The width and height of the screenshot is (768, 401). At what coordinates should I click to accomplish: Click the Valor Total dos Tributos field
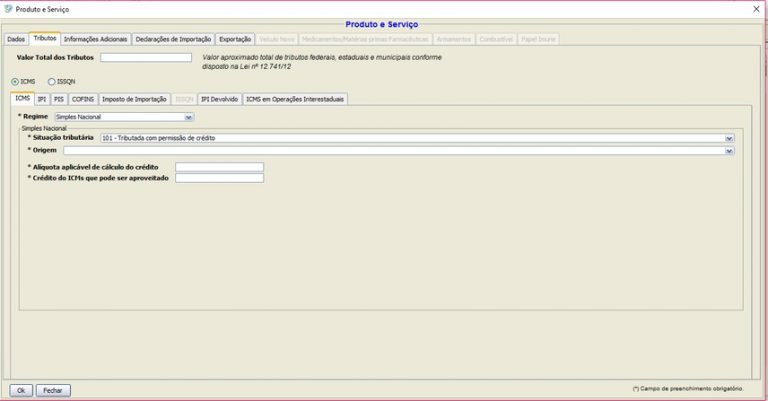(x=146, y=57)
